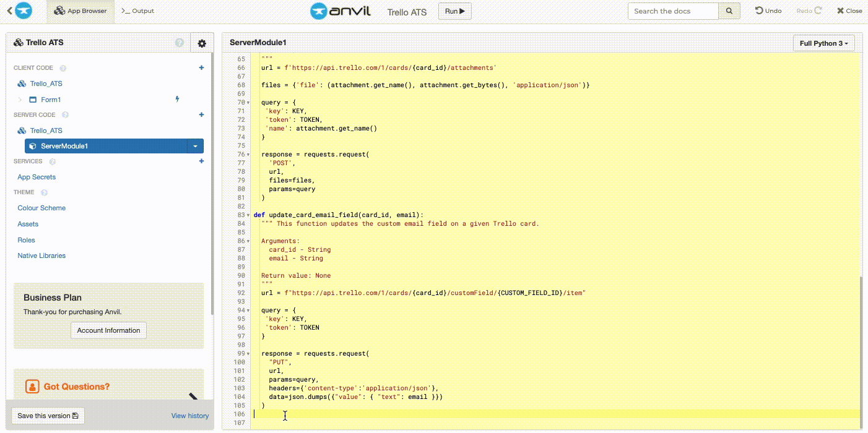Open Roles under Theme
Screen dimensions: 868x433
pos(26,240)
